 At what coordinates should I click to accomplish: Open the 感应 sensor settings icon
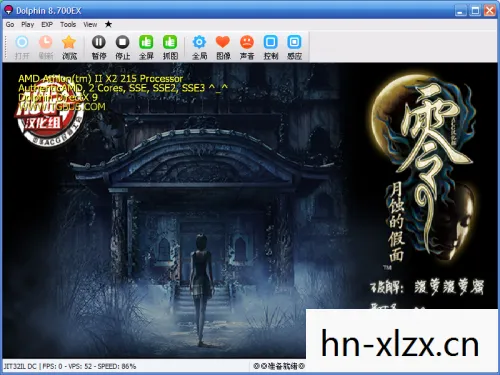pos(294,47)
